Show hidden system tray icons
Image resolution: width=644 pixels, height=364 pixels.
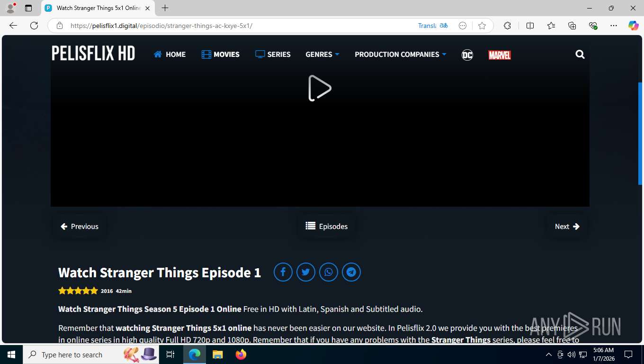pyautogui.click(x=549, y=355)
